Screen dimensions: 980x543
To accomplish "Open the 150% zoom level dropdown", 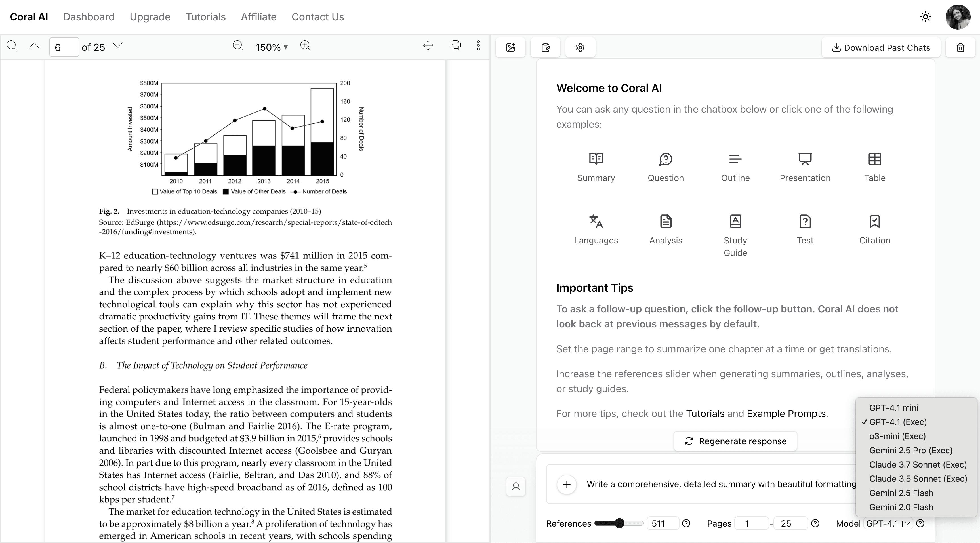I will (272, 47).
